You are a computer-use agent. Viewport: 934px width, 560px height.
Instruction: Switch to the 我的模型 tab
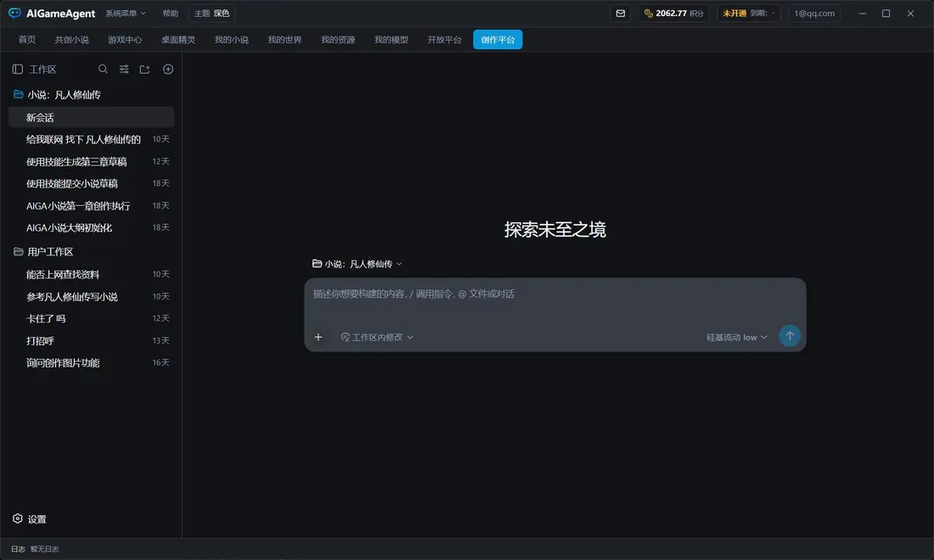pos(391,40)
